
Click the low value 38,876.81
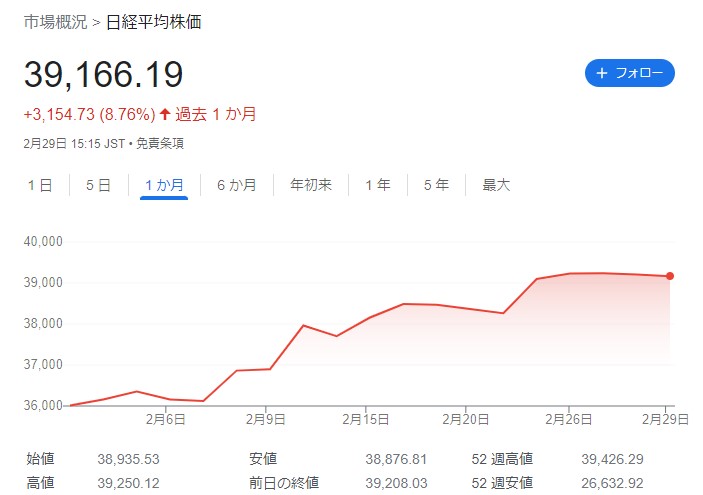tap(396, 459)
